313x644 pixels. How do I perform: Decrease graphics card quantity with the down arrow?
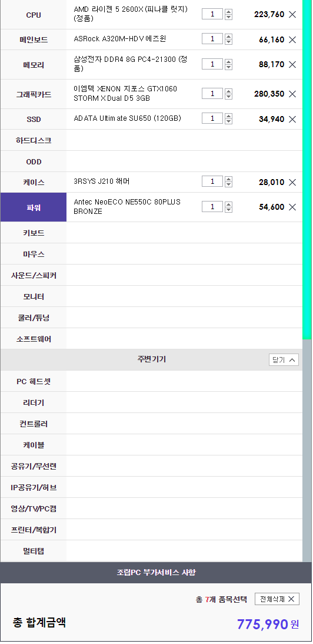[x=228, y=97]
